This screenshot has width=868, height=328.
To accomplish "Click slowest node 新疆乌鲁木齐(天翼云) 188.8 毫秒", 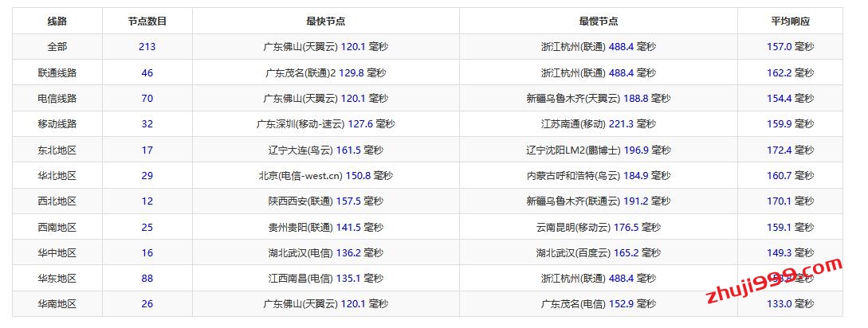I will click(x=599, y=99).
